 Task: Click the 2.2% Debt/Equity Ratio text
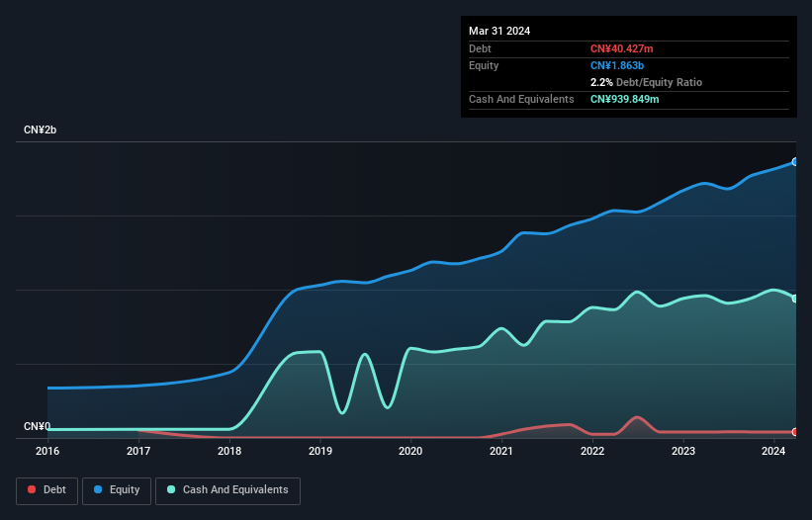(x=646, y=82)
